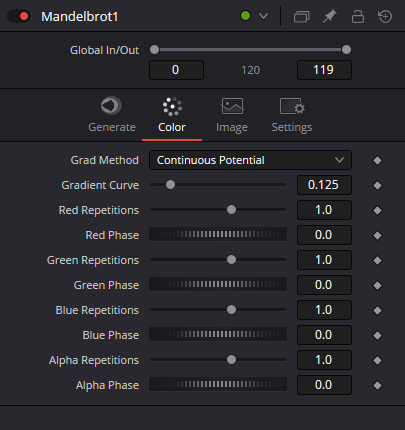Click the Red Phase thumbwheel control
This screenshot has height=430, width=405.
click(x=218, y=234)
